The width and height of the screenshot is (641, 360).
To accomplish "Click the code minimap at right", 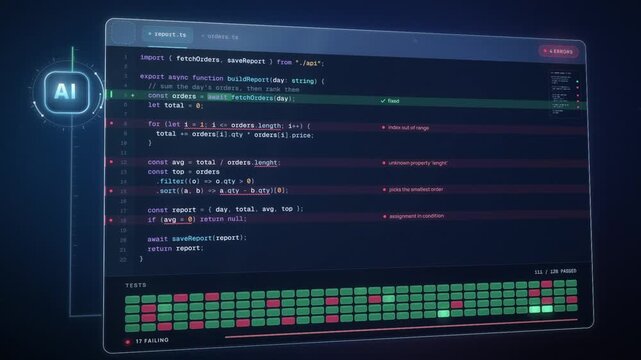I will point(565,93).
